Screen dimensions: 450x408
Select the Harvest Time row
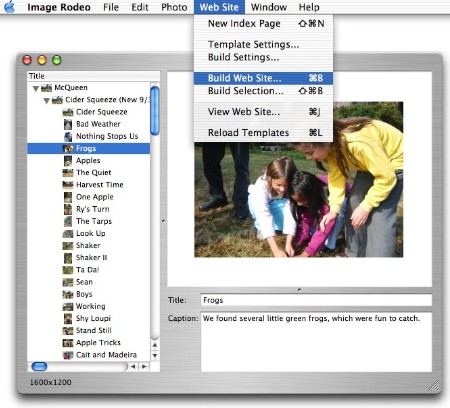coord(89,185)
